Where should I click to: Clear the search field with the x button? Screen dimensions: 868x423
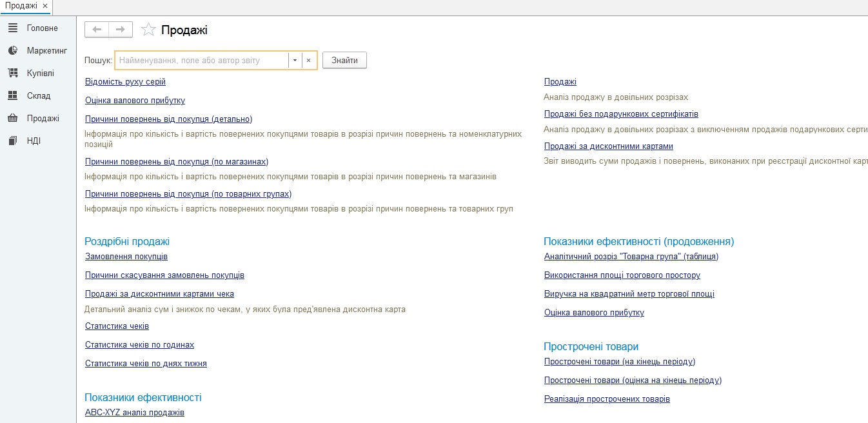point(308,61)
